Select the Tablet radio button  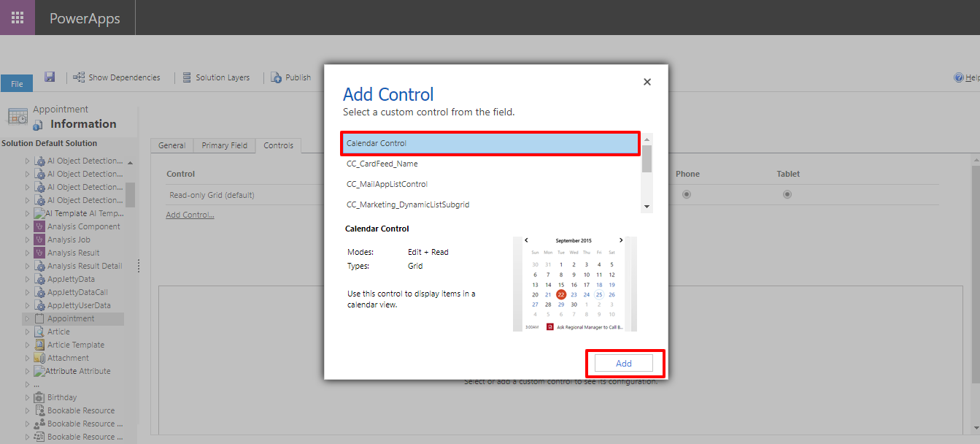click(x=787, y=195)
